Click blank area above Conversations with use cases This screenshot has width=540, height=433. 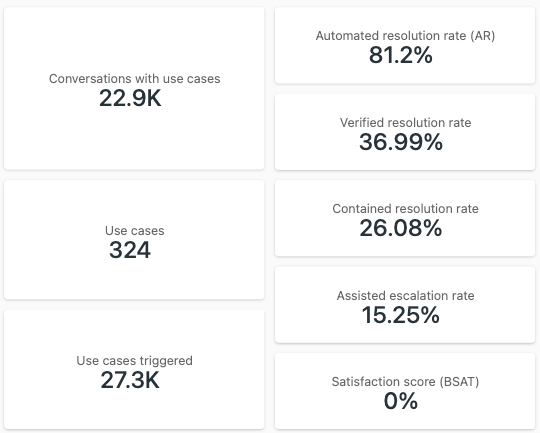[134, 40]
